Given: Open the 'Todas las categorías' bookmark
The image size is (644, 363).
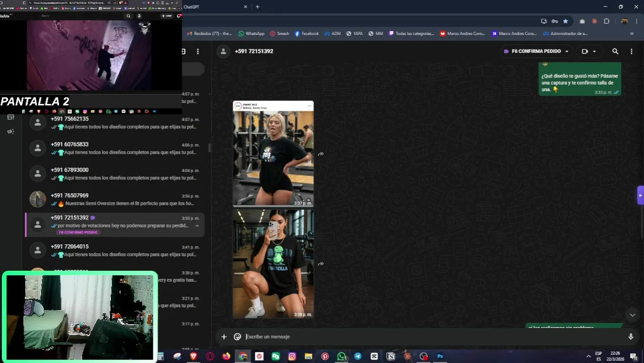Looking at the screenshot, I should coord(411,34).
